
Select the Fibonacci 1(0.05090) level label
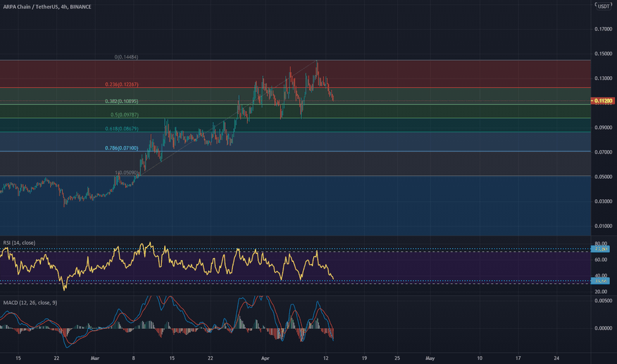coord(126,173)
